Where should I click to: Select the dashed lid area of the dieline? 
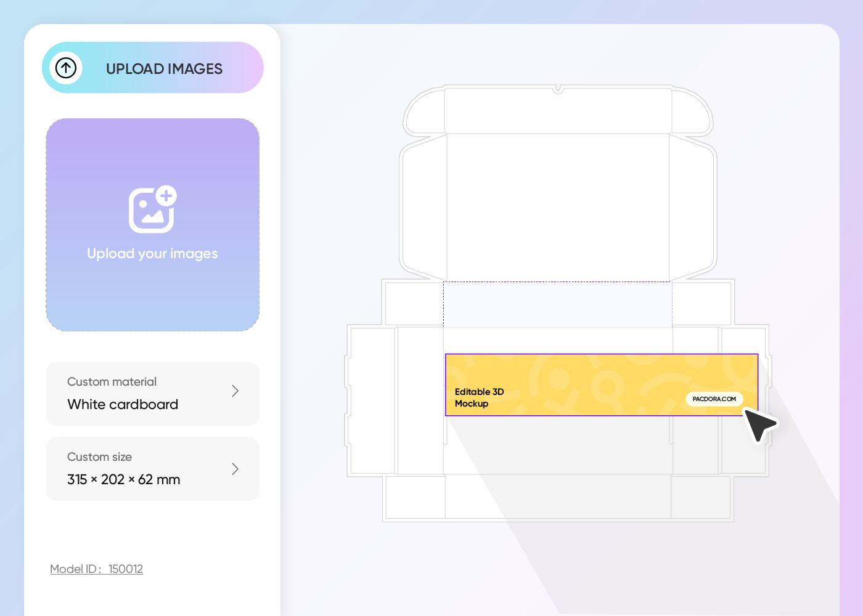(558, 305)
